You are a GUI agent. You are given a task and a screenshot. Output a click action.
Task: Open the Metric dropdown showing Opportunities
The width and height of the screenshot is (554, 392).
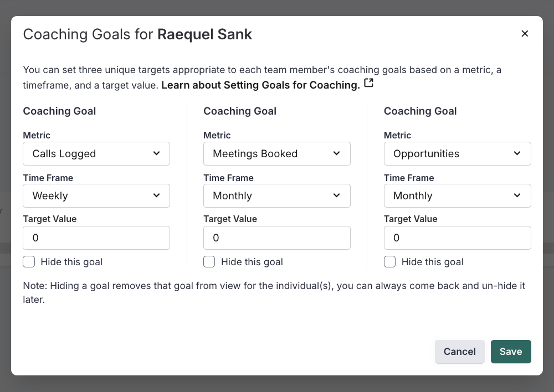[x=458, y=153]
